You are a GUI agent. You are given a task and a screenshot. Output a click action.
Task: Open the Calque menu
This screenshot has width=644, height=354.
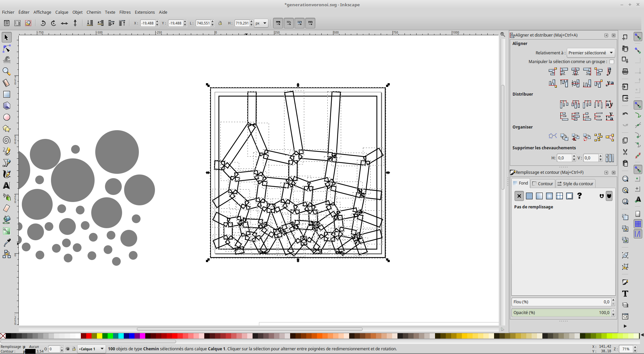pyautogui.click(x=62, y=12)
